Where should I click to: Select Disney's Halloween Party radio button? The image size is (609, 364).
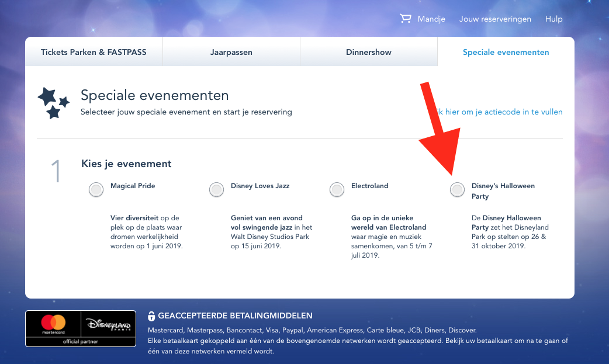457,189
